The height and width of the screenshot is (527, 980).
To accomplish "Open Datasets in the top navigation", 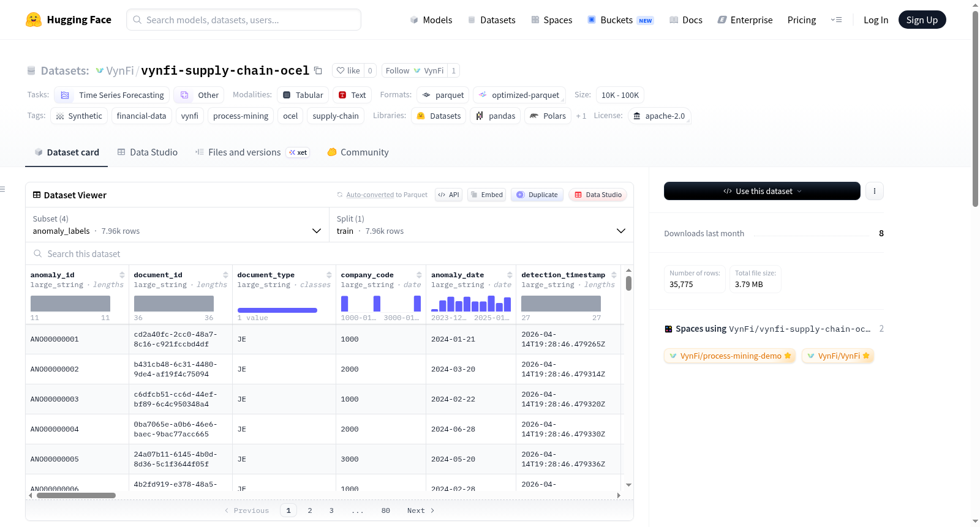I will pos(492,20).
